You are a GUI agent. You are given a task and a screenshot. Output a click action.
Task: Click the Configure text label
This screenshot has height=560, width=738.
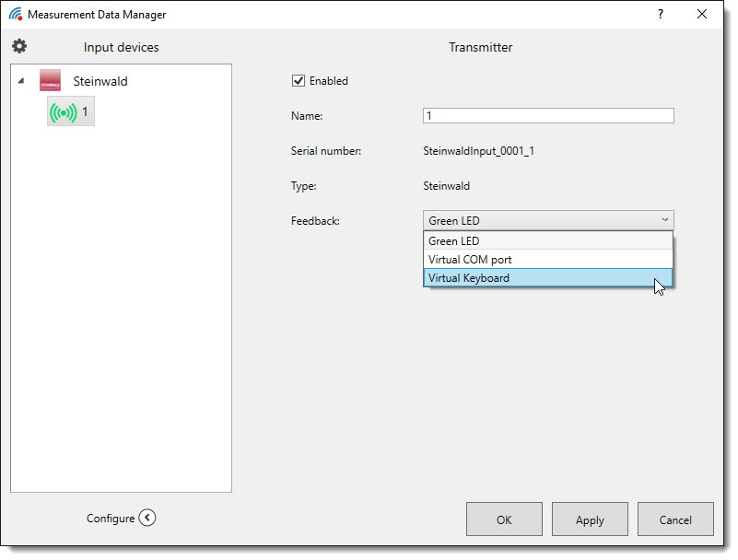111,519
